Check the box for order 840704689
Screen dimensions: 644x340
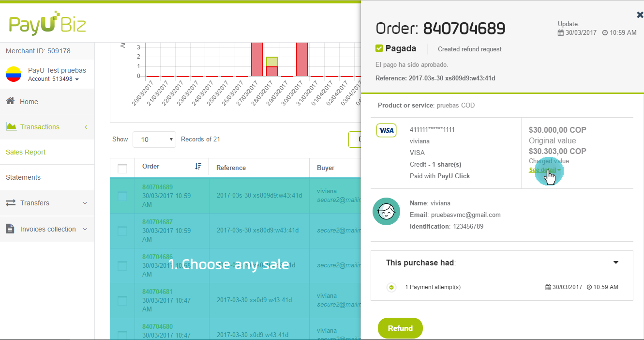coord(122,196)
